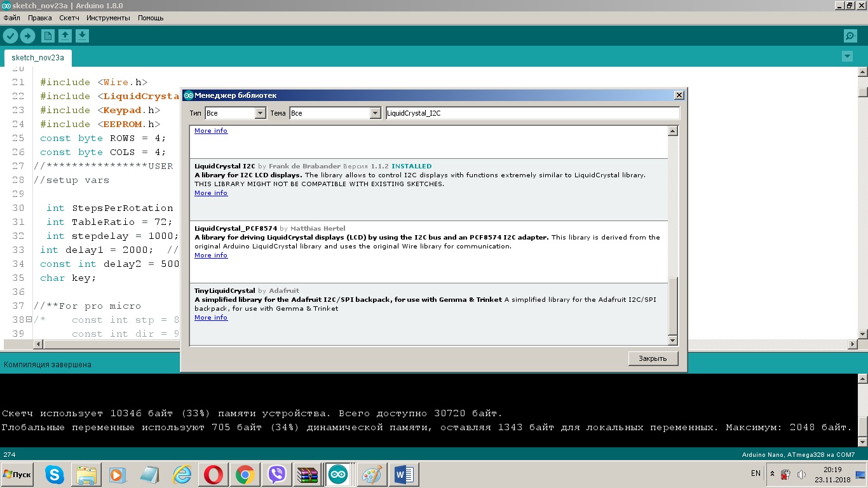Open Windows Explorer folder icon on taskbar

pos(85,475)
